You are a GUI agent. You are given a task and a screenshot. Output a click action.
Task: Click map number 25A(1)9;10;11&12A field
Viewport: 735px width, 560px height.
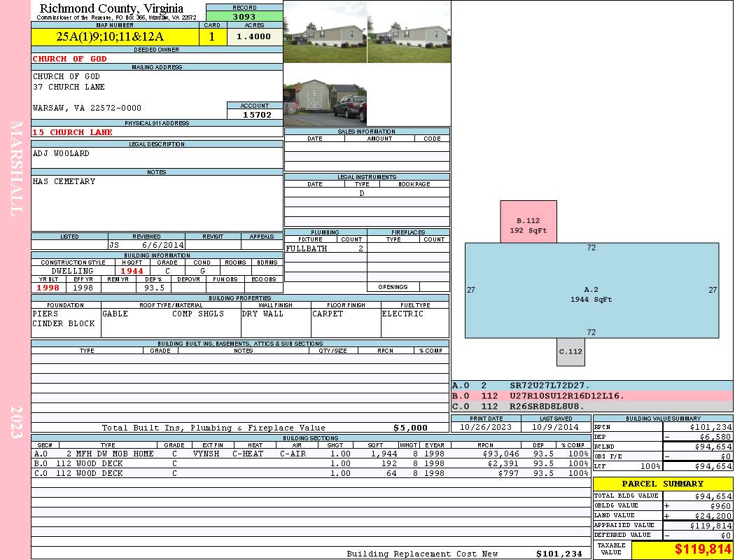(115, 36)
